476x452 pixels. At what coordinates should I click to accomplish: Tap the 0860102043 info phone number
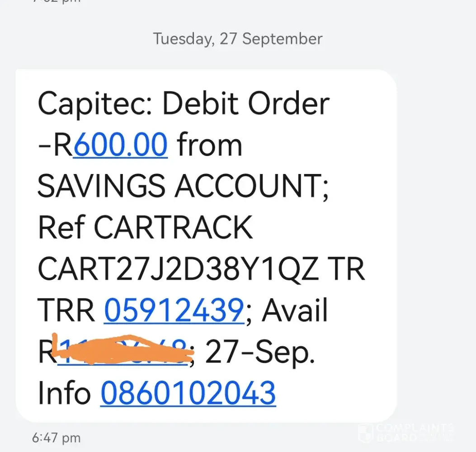[x=188, y=392]
